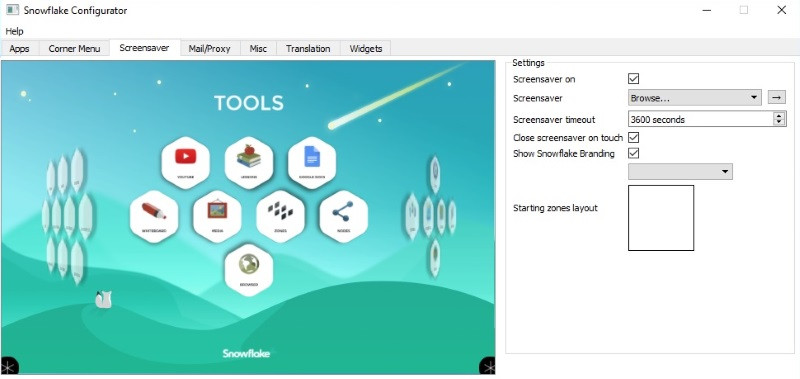Open the Translation tab
Image resolution: width=800 pixels, height=379 pixels.
(308, 49)
